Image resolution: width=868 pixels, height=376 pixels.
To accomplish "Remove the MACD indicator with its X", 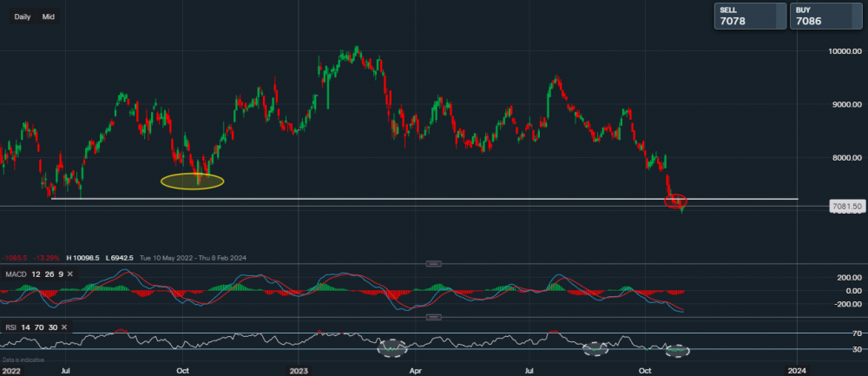I will click(70, 274).
